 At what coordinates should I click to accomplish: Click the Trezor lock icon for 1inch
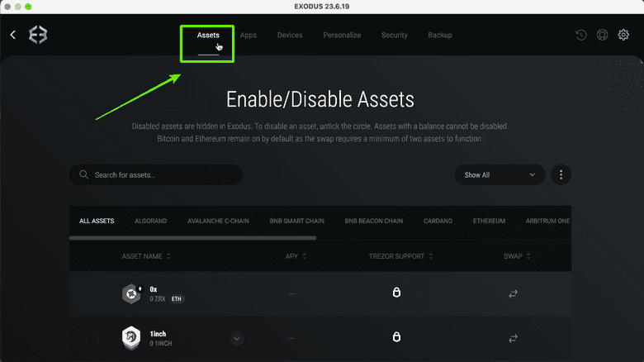[x=396, y=338]
